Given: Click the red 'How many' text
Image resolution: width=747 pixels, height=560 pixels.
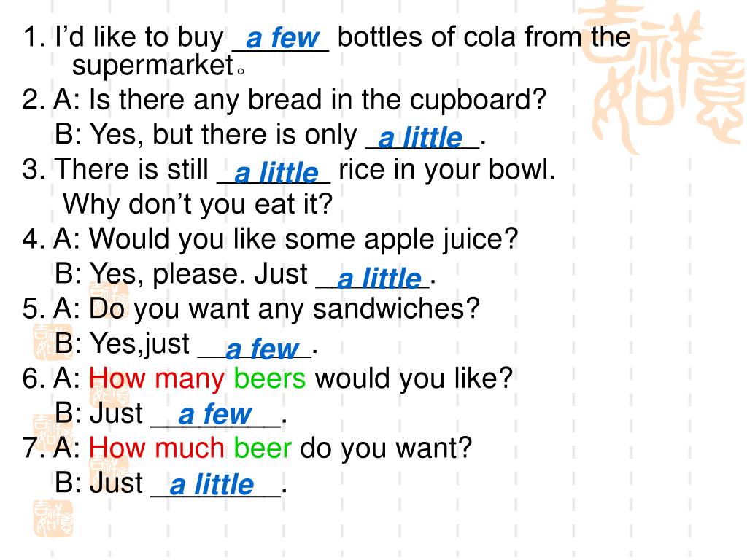Looking at the screenshot, I should coord(157,379).
